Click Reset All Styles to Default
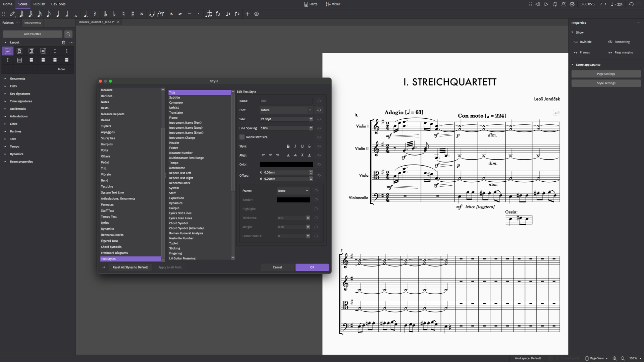Screen dimensions: 644x362 (x=130, y=267)
